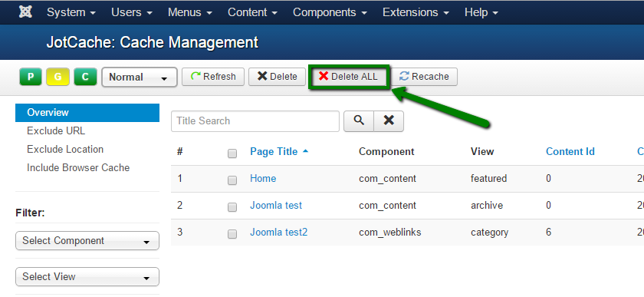Click the archive view cell
The height and width of the screenshot is (297, 644).
(x=487, y=205)
